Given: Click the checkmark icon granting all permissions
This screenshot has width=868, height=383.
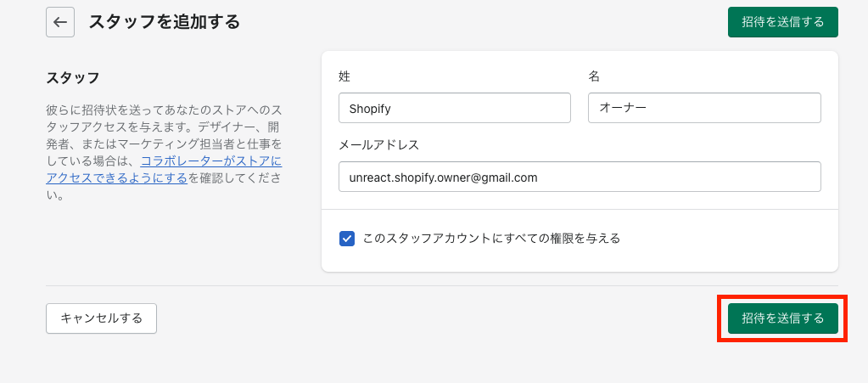Looking at the screenshot, I should pyautogui.click(x=347, y=239).
